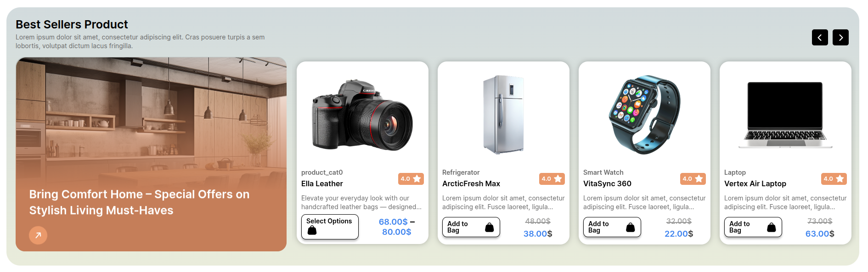Click the bag icon on ArcticFresh Max button
Viewport: 868px width, 272px height.
coord(490,227)
